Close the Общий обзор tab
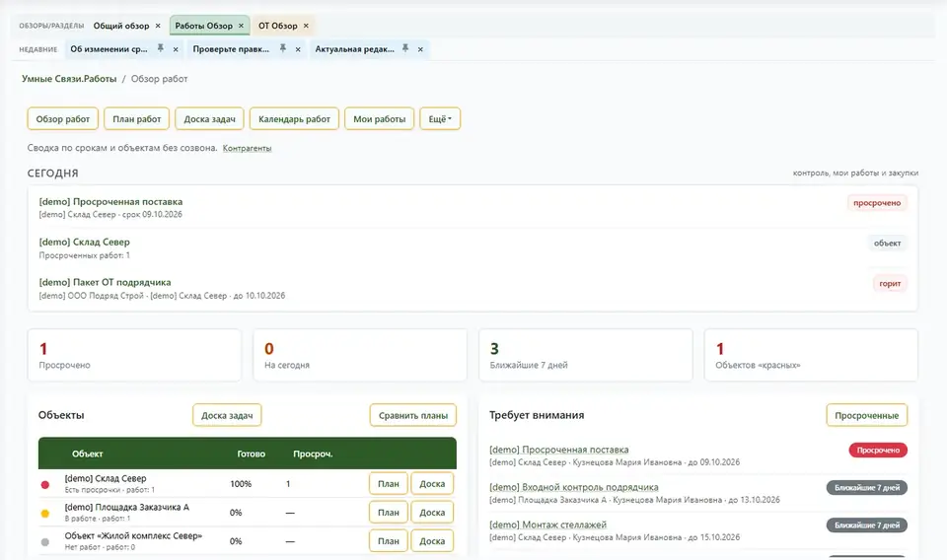This screenshot has width=947, height=560. coord(158,26)
